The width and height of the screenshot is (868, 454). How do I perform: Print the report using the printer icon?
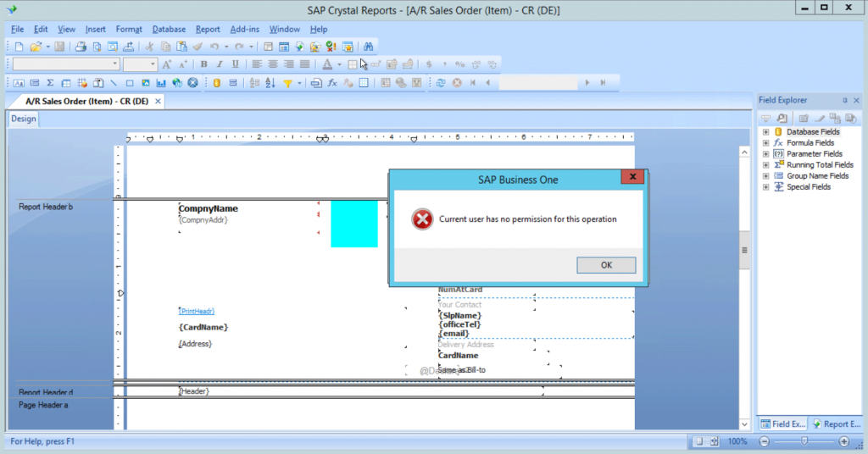click(x=81, y=47)
